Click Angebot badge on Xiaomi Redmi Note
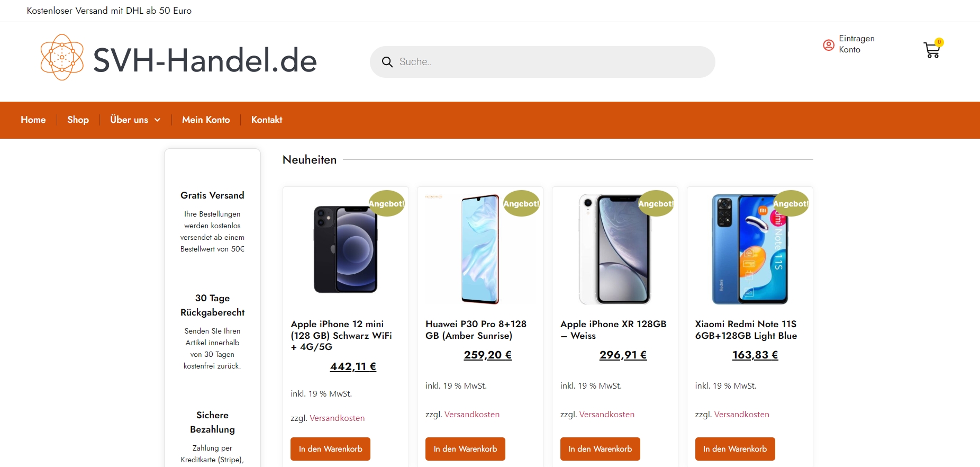The height and width of the screenshot is (467, 980). tap(791, 203)
